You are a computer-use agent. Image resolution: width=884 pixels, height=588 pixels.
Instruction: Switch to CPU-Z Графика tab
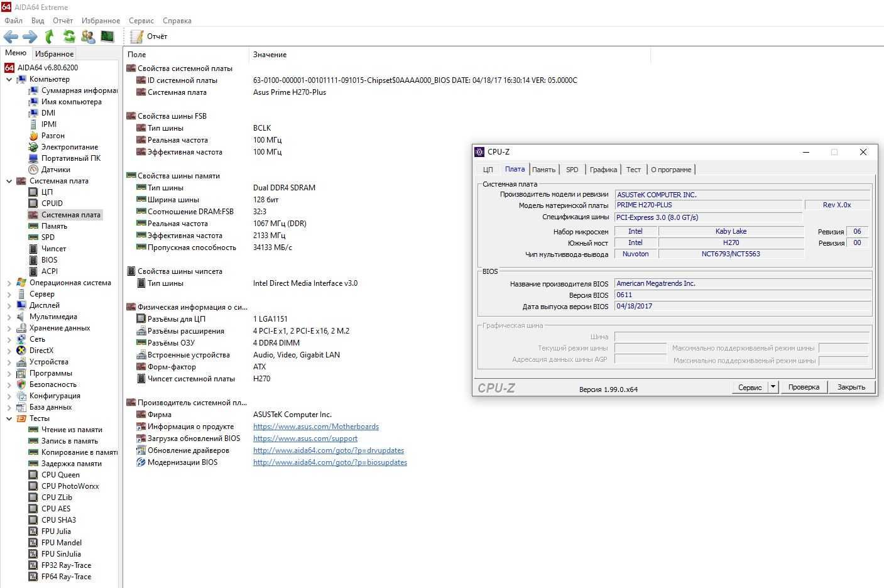click(x=603, y=170)
